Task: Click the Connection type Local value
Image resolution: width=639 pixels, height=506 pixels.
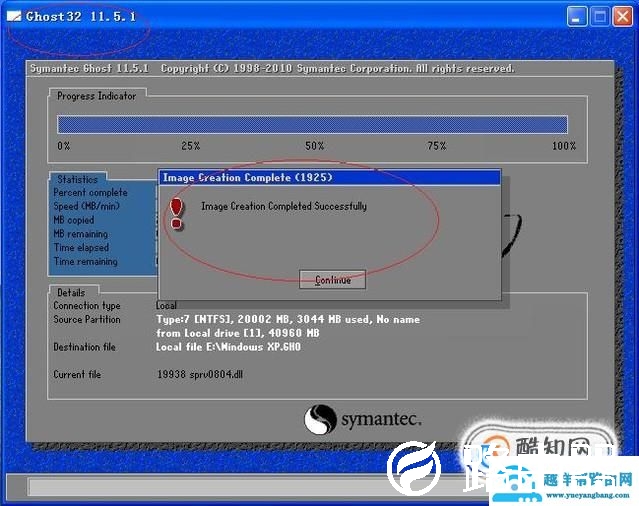Action: tap(167, 305)
